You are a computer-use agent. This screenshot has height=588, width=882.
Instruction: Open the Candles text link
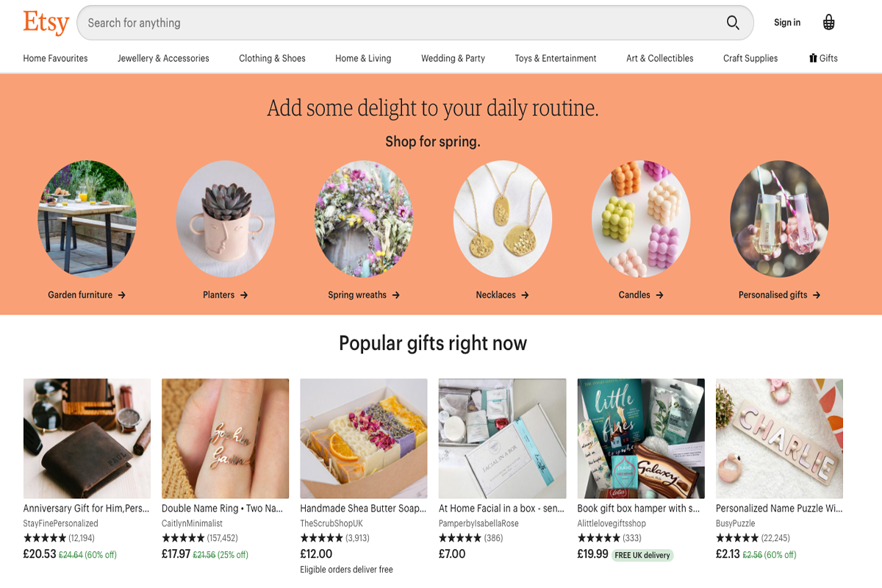pos(641,295)
